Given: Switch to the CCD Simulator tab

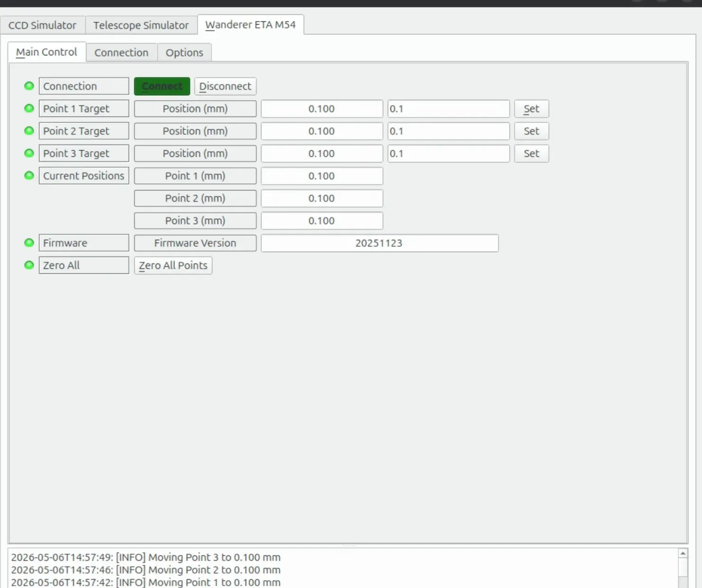Looking at the screenshot, I should click(42, 25).
